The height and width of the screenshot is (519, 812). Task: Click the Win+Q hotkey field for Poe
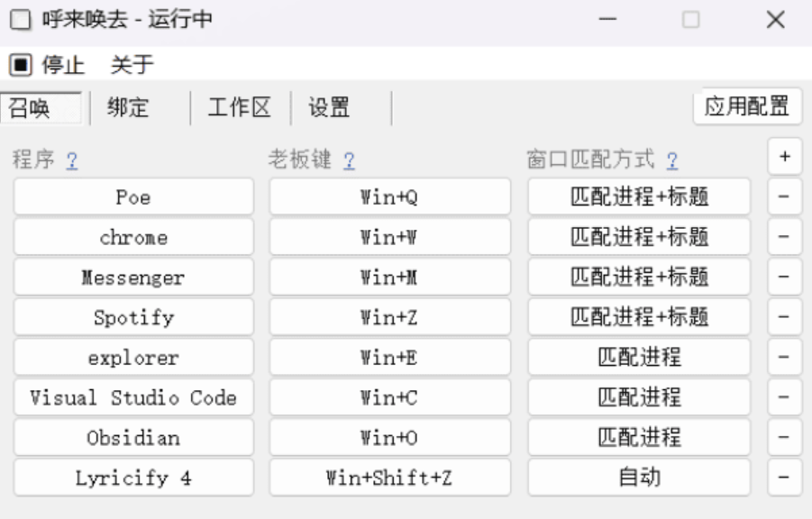pos(389,196)
